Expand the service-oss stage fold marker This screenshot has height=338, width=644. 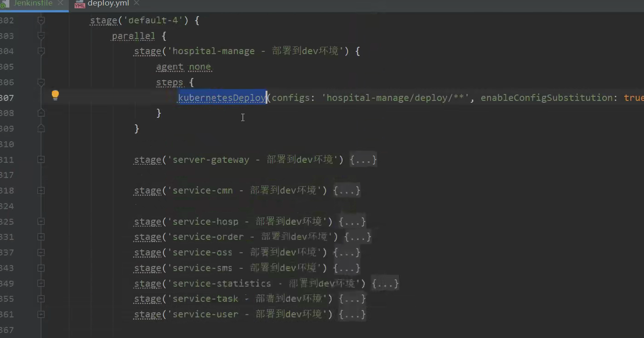click(41, 252)
